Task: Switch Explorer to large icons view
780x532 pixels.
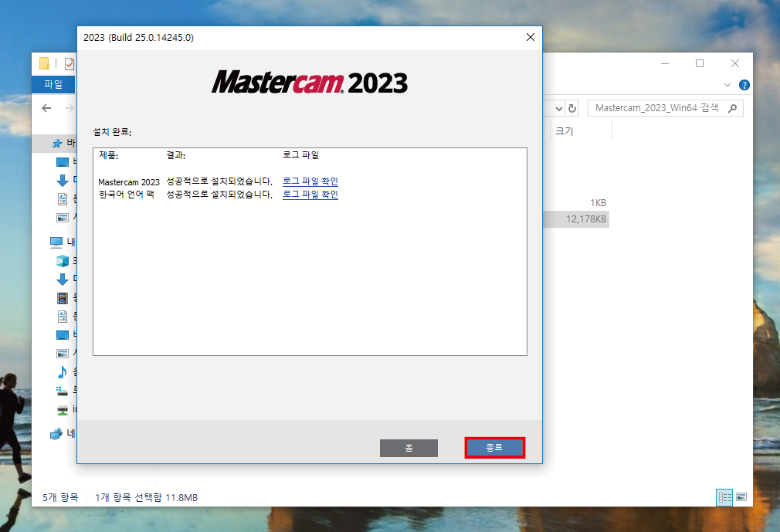Action: [x=741, y=496]
